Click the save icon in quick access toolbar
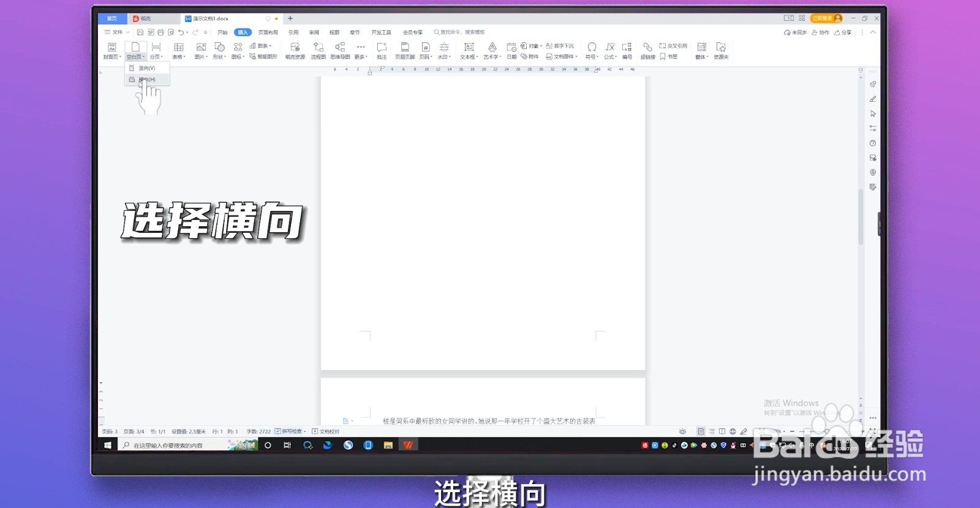The height and width of the screenshot is (508, 980). tap(140, 32)
